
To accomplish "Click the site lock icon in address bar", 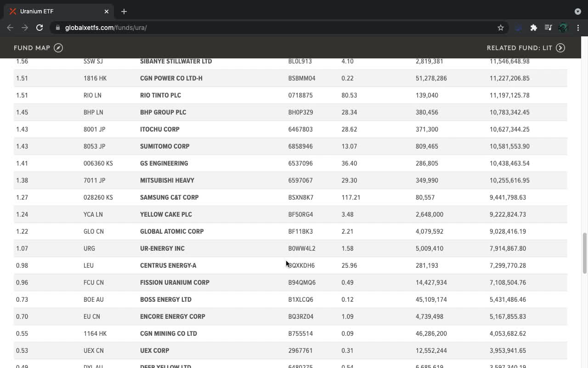I will click(58, 28).
